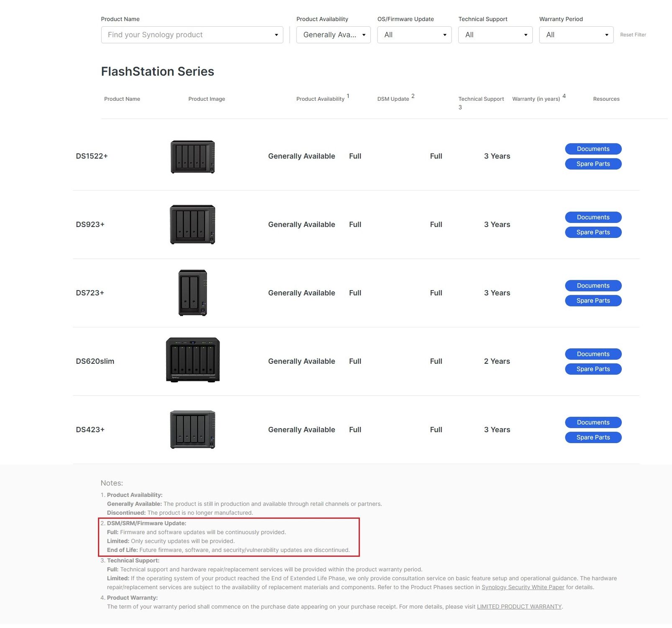The width and height of the screenshot is (672, 628).
Task: Click the DS723+ product image
Action: click(192, 293)
